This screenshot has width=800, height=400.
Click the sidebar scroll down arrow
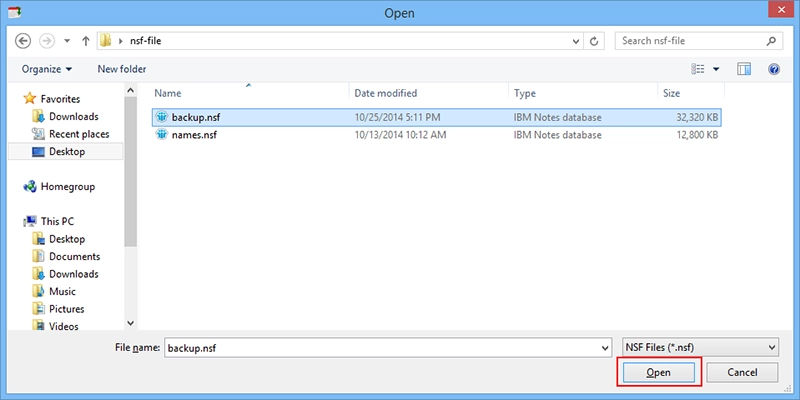tap(131, 323)
